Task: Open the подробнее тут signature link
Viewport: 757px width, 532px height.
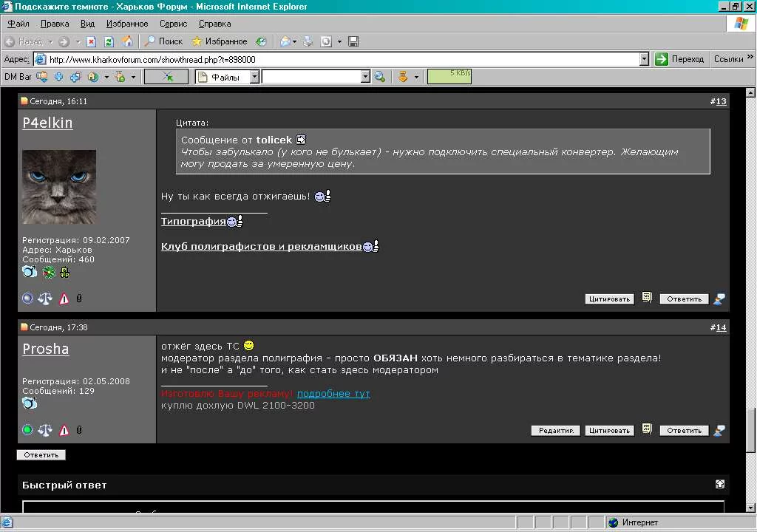Action: [x=333, y=393]
